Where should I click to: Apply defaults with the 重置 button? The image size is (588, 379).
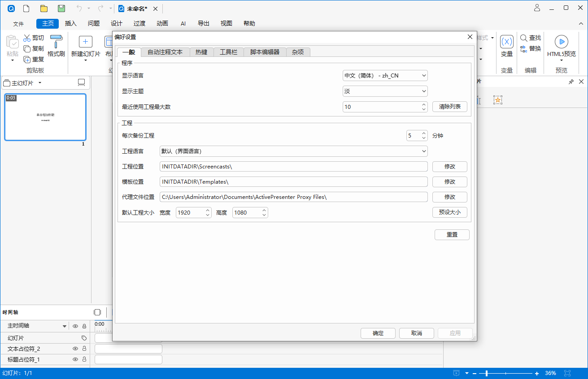coord(452,234)
